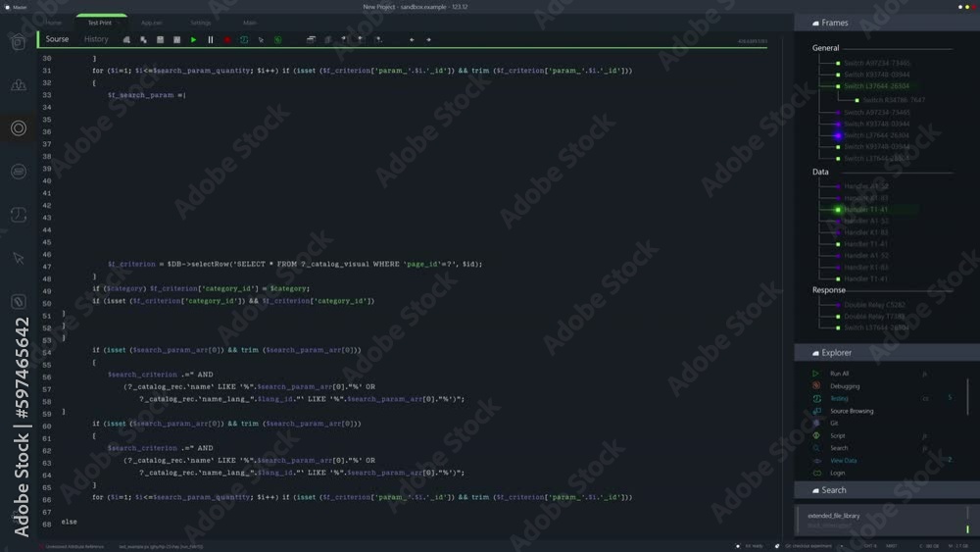Collapse the Search panel header
This screenshot has width=980, height=552.
tap(887, 490)
